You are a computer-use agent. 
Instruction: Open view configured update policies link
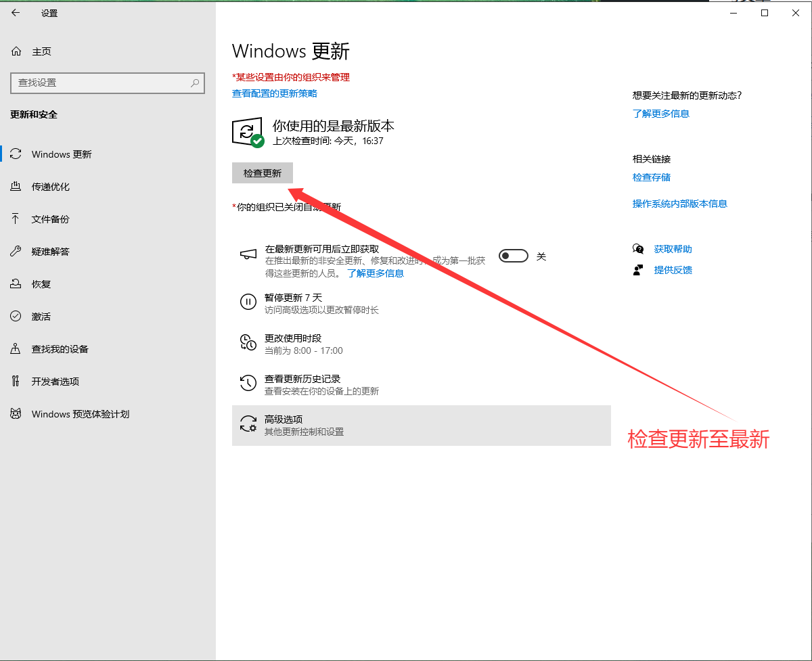click(x=274, y=93)
